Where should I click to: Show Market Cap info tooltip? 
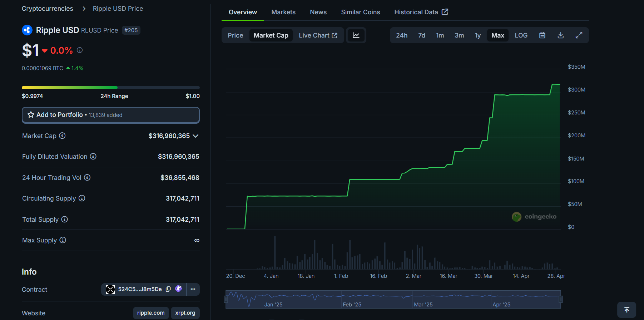(x=62, y=136)
